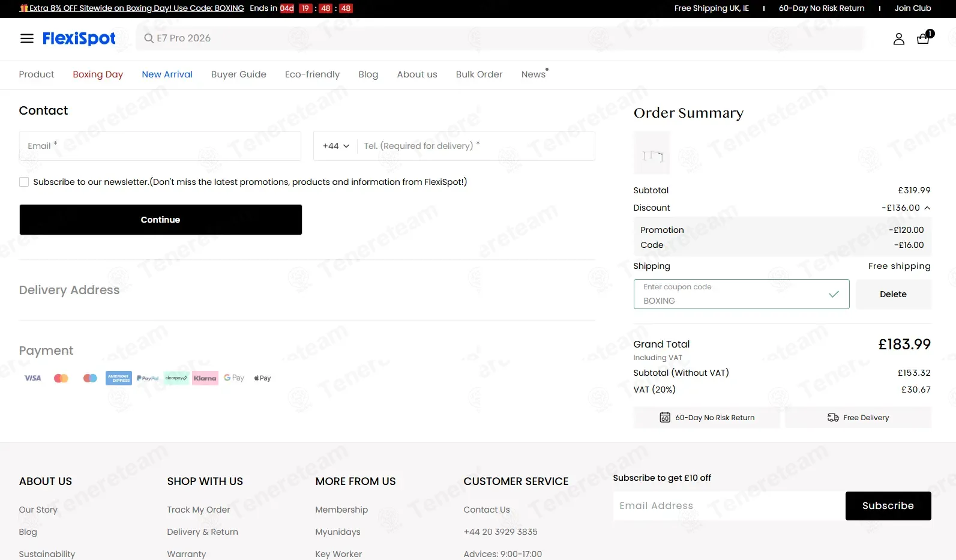The width and height of the screenshot is (956, 560).
Task: Click the American Express icon
Action: 119,378
